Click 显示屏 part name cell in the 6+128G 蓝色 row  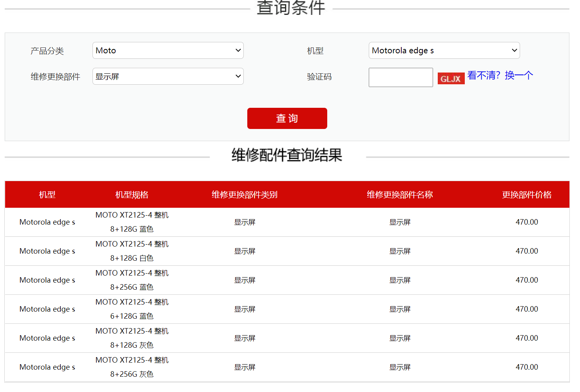click(x=400, y=309)
